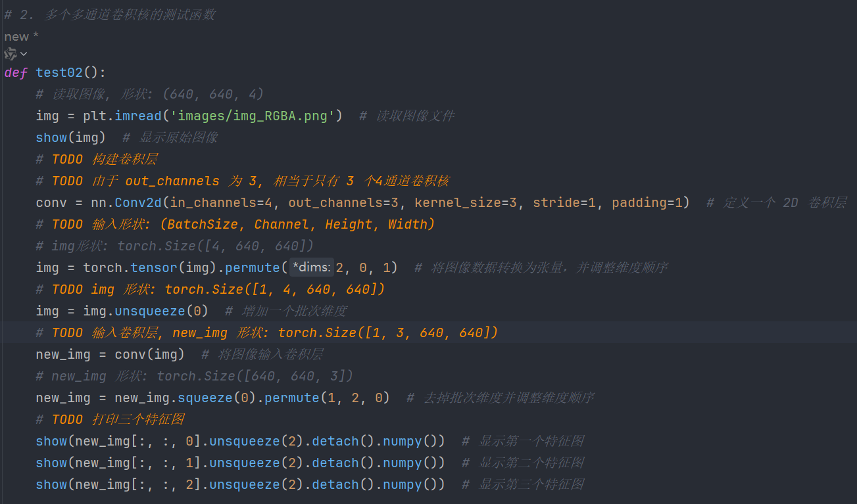Screen dimensions: 857x504
Task: Click the TODO comment about 输入形状 BatchSize
Action: point(235,224)
